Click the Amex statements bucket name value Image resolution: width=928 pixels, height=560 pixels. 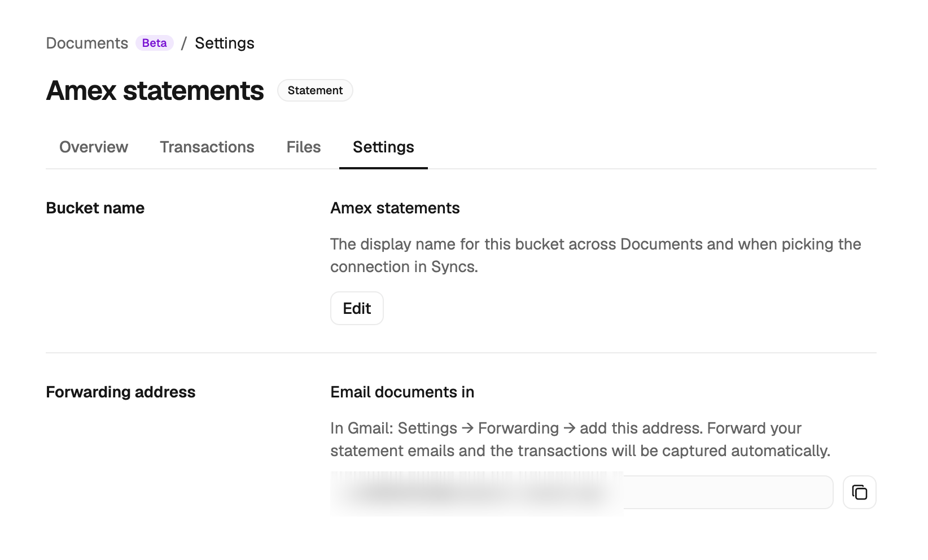[395, 208]
